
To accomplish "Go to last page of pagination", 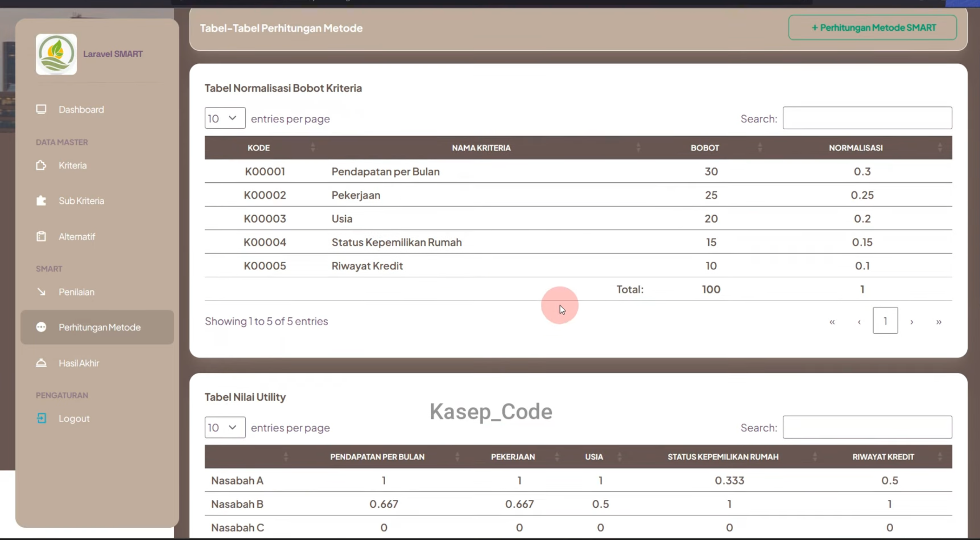I will pos(939,321).
